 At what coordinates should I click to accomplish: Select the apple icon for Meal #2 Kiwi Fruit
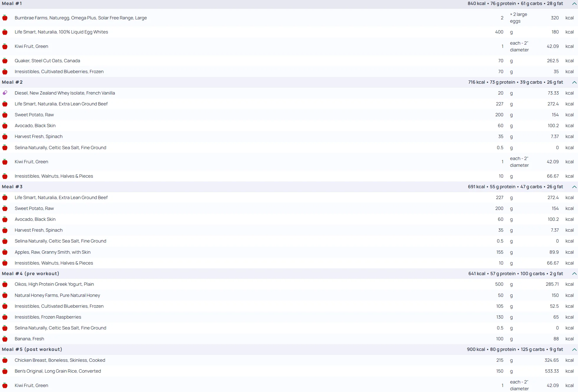click(5, 162)
